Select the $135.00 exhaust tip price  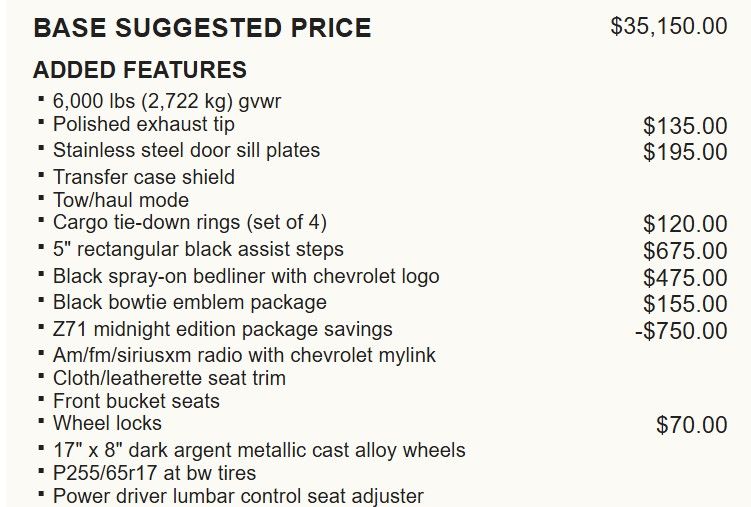click(685, 126)
